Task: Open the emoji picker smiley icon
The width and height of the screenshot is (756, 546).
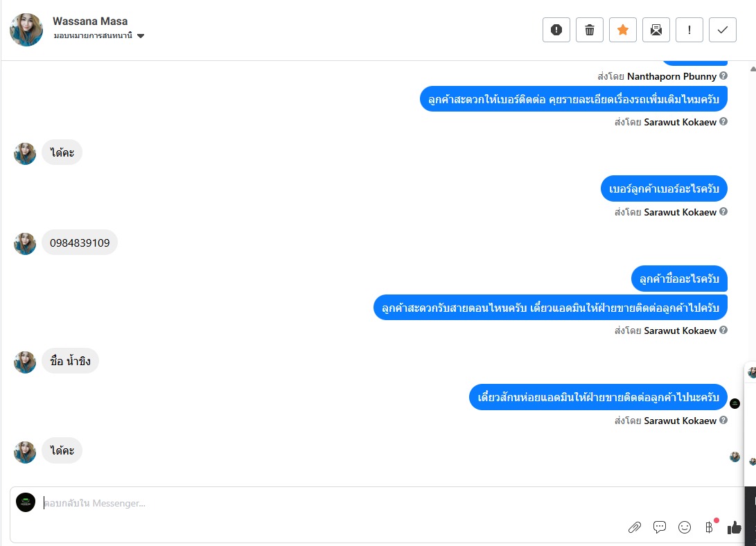Action: (x=685, y=527)
